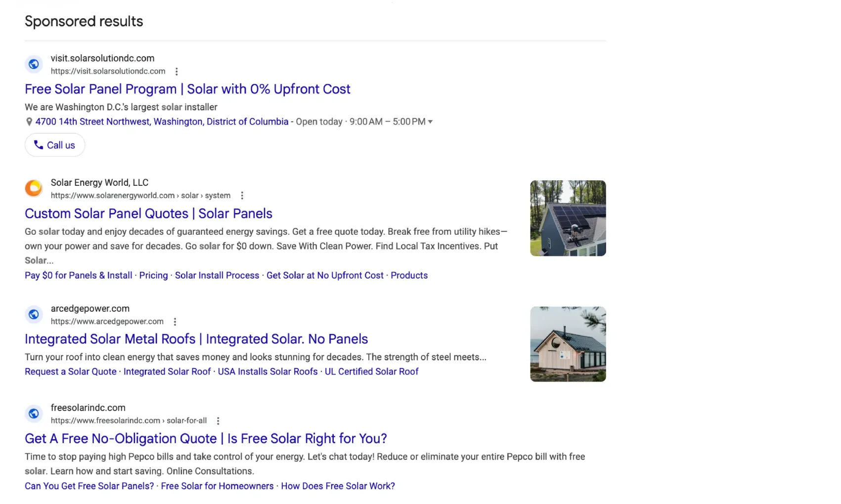This screenshot has width=841, height=504.
Task: Click the phone icon inside Call us button
Action: [x=39, y=145]
